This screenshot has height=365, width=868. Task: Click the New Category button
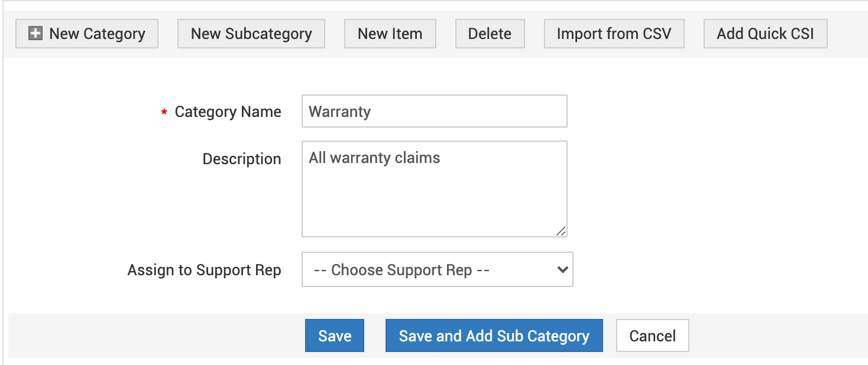[87, 34]
